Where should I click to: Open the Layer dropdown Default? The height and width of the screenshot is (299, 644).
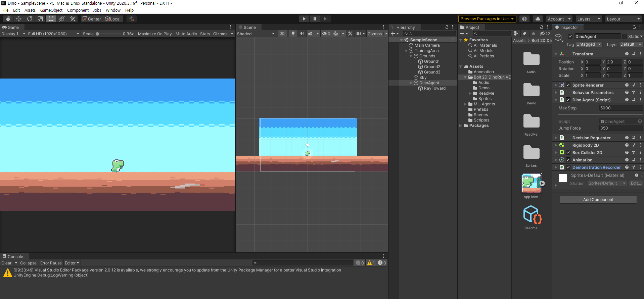(x=631, y=44)
